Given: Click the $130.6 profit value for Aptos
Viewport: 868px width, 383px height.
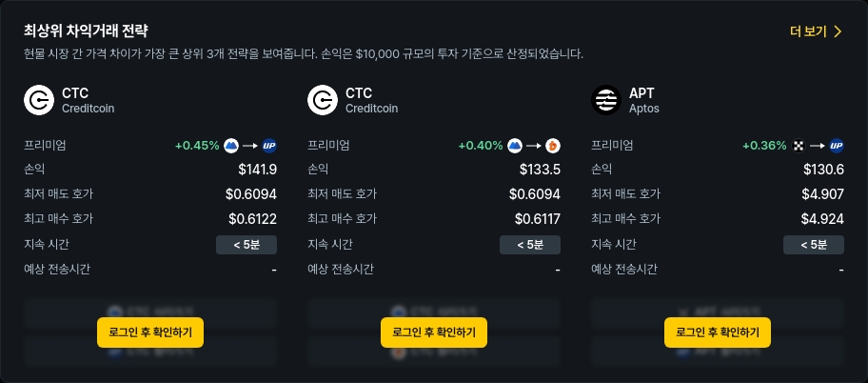Looking at the screenshot, I should pos(823,171).
